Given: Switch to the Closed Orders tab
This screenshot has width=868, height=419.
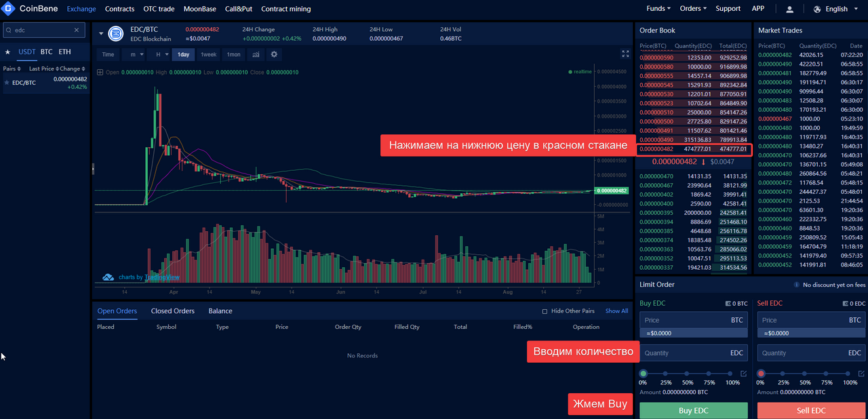Looking at the screenshot, I should pyautogui.click(x=172, y=311).
